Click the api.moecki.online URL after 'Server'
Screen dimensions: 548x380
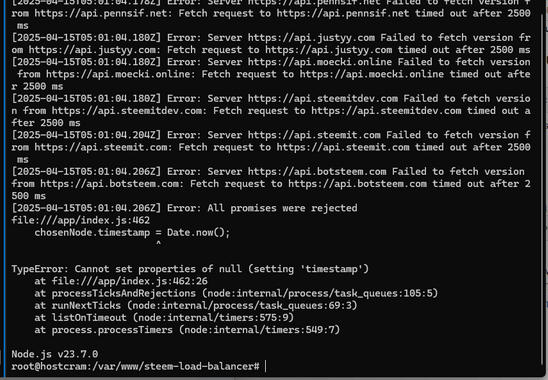pyautogui.click(x=320, y=62)
